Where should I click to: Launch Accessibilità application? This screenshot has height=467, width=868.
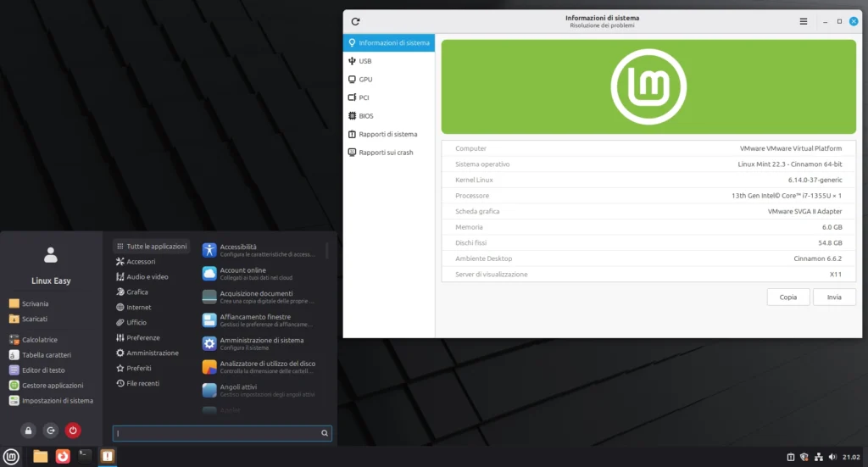tap(261, 250)
